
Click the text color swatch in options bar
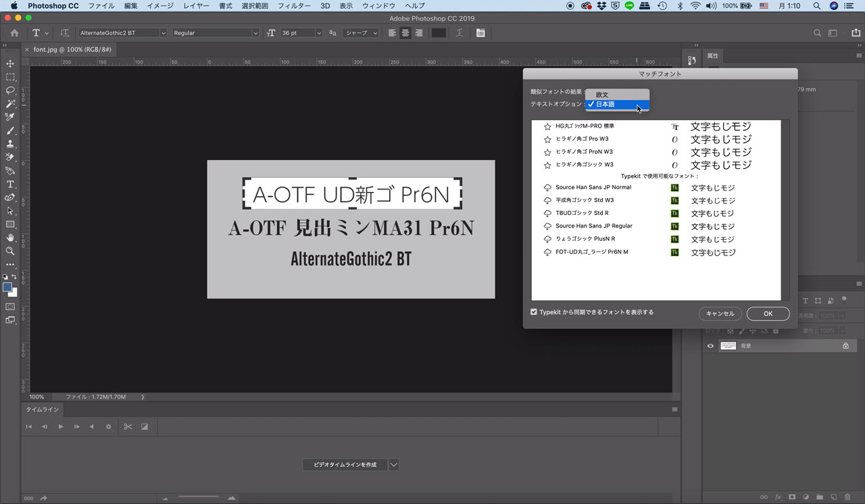coord(439,33)
